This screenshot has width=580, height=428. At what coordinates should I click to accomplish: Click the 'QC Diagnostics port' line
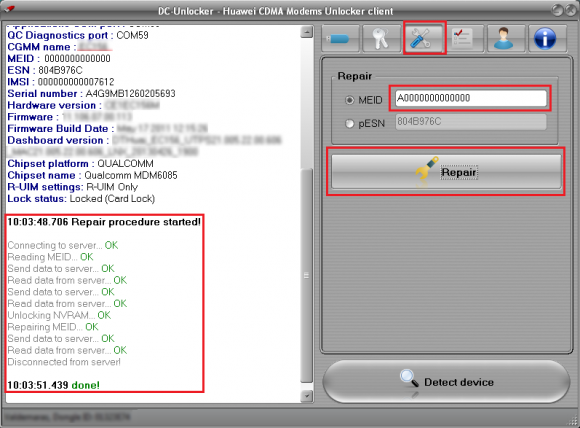(x=78, y=36)
